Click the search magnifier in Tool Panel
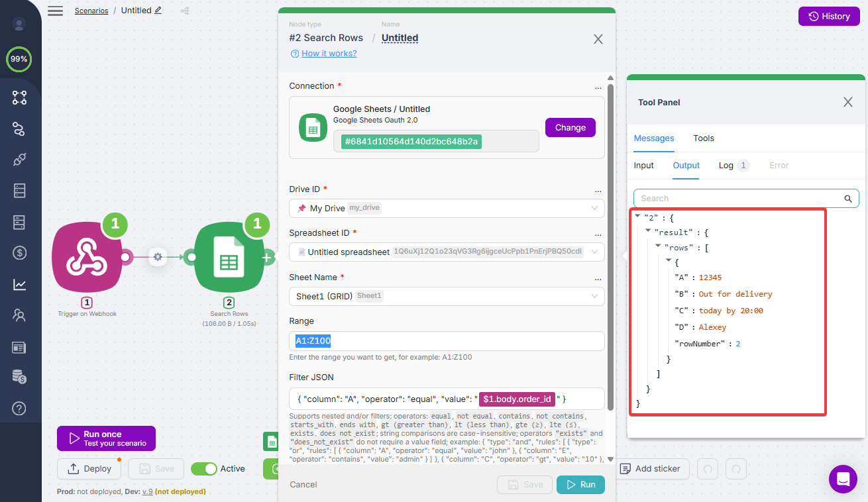 pos(847,199)
